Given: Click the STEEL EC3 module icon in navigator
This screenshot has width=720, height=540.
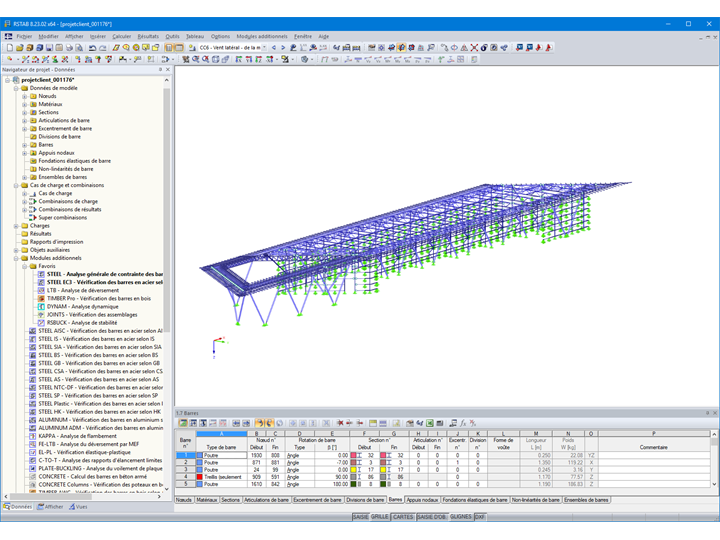Looking at the screenshot, I should pyautogui.click(x=41, y=282).
